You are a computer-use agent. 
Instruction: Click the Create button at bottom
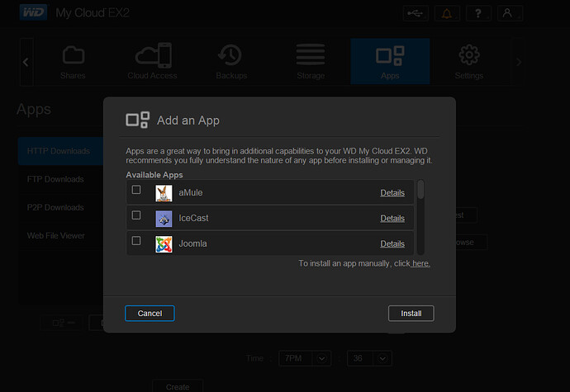click(x=178, y=386)
